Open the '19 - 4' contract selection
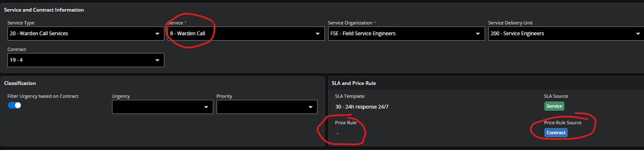644x150 pixels. (86, 60)
